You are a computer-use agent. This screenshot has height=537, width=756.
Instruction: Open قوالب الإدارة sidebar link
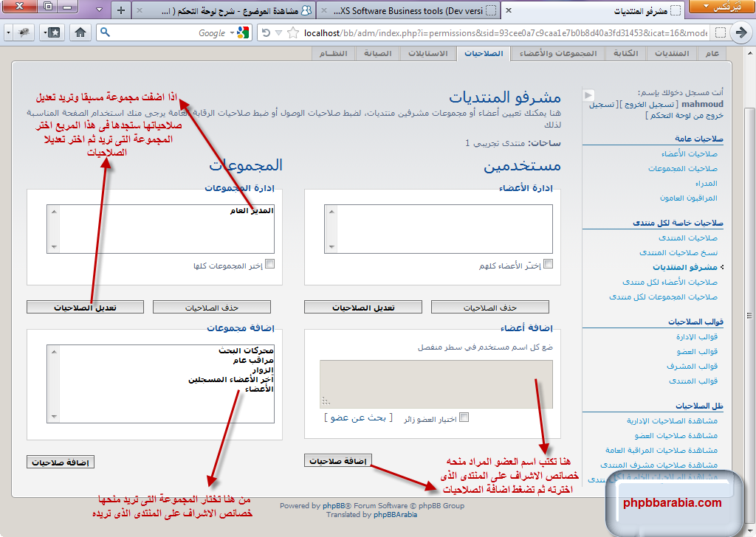point(697,336)
